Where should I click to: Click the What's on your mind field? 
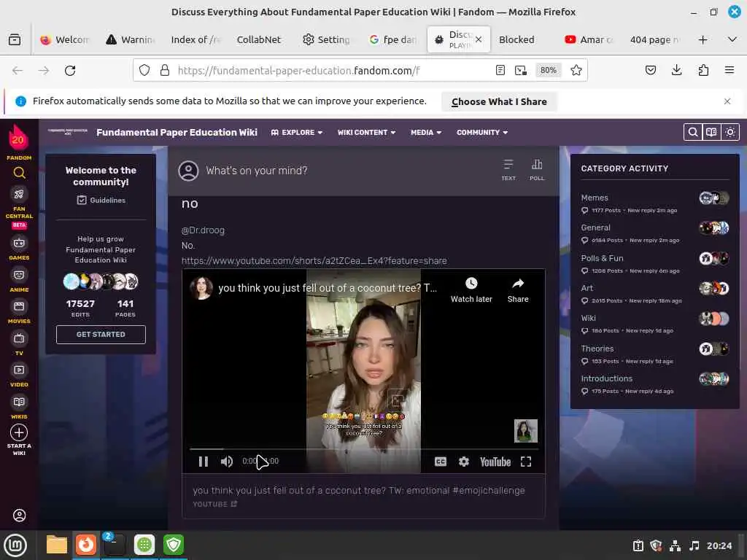point(256,171)
